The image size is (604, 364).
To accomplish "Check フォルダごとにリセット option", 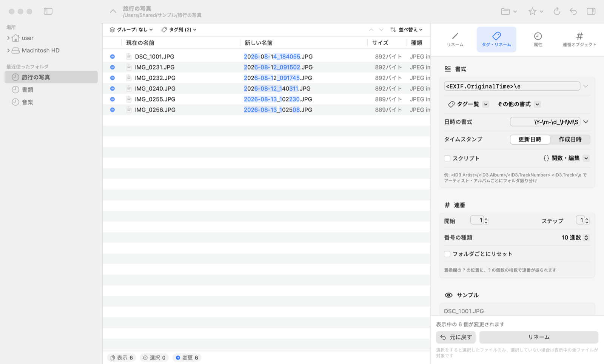I will pyautogui.click(x=447, y=254).
